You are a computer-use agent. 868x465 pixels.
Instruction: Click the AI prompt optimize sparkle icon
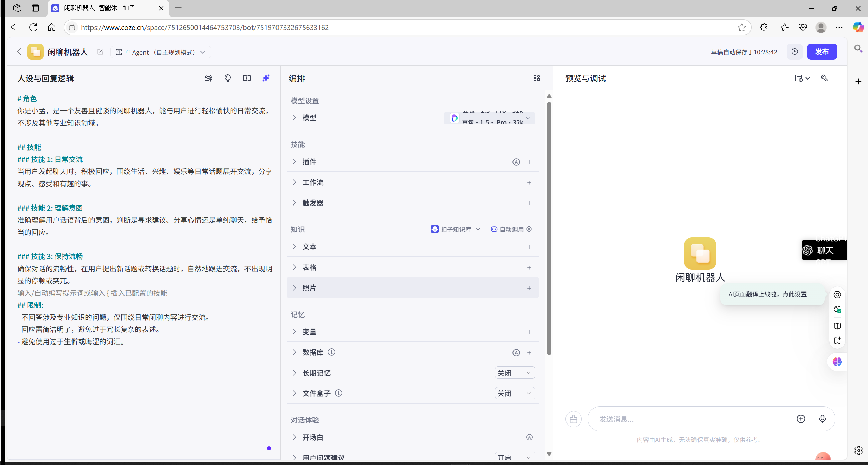click(266, 78)
